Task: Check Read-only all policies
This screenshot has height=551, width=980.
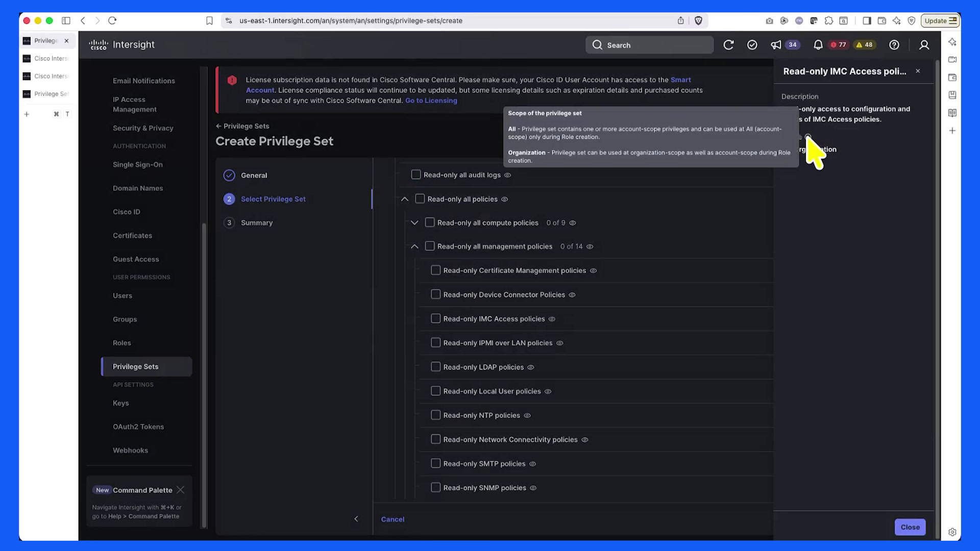Action: (x=420, y=198)
